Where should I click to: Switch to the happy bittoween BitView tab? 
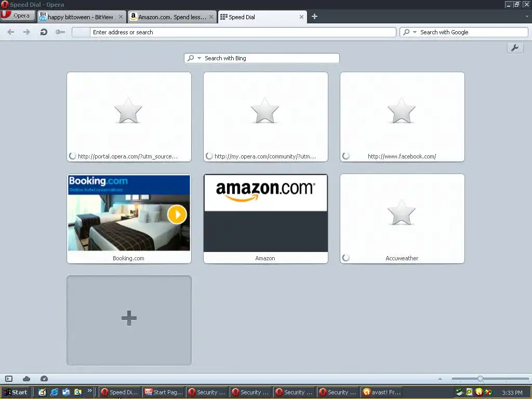[x=81, y=17]
